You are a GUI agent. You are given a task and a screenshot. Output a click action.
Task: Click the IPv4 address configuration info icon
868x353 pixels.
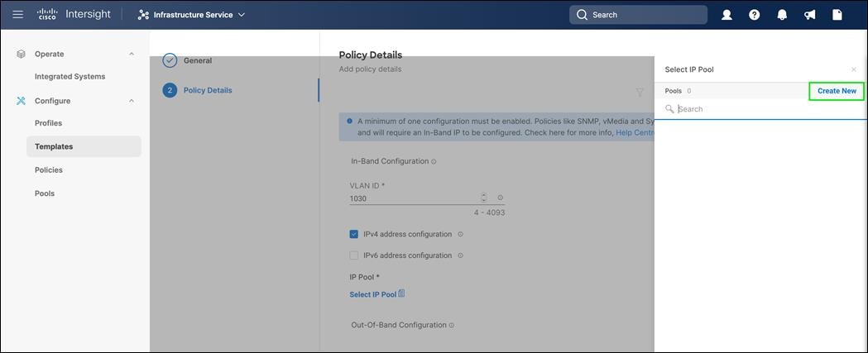tap(460, 235)
